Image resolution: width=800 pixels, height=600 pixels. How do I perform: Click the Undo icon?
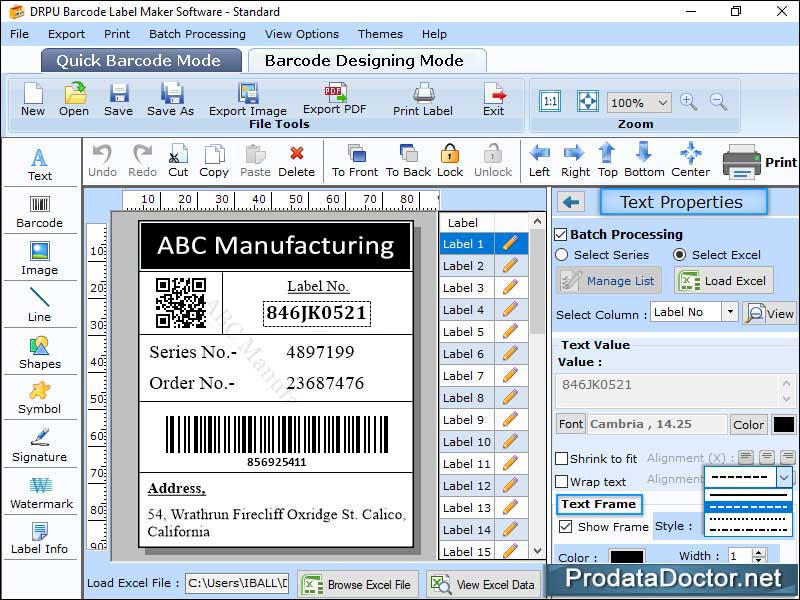tap(101, 158)
